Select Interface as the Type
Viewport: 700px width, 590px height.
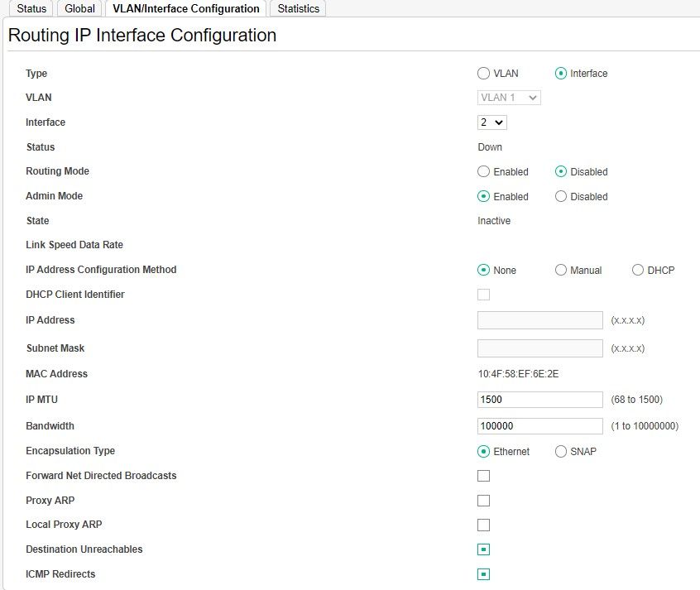point(561,74)
